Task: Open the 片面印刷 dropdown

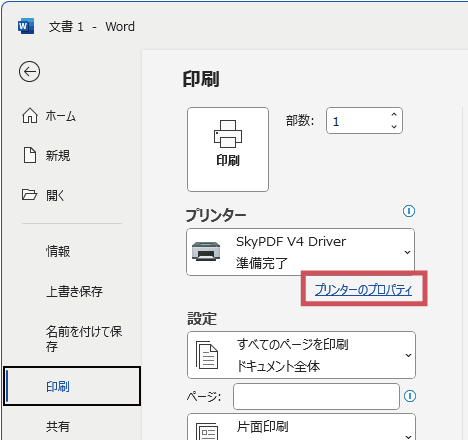Action: (x=301, y=427)
